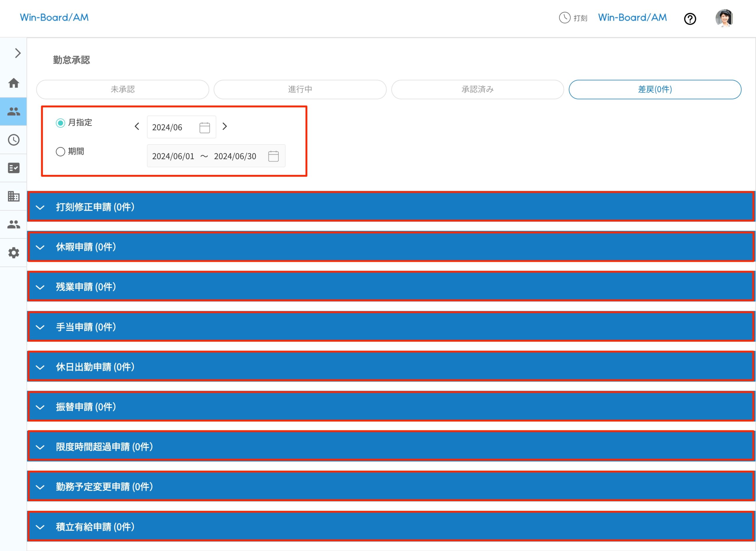Switch to the 承認済み tab

(x=477, y=90)
